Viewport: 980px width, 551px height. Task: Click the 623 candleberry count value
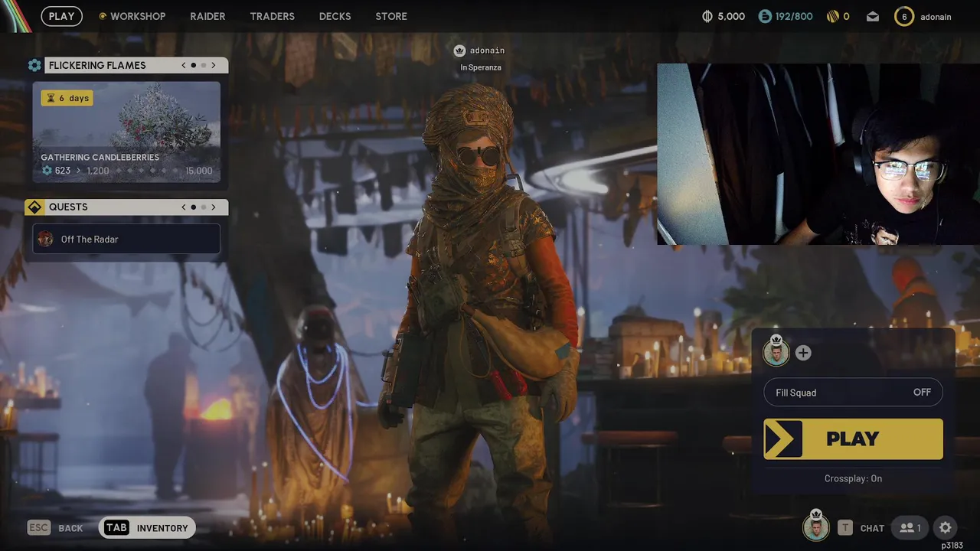click(x=63, y=171)
